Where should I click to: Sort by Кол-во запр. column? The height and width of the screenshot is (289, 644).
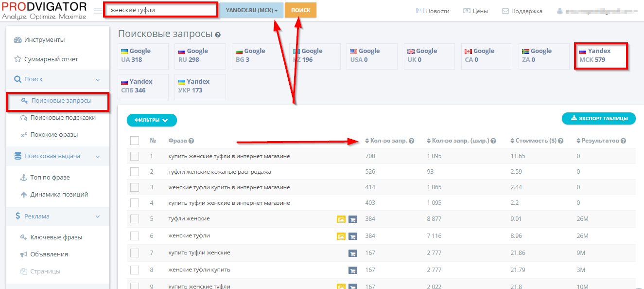tap(386, 141)
